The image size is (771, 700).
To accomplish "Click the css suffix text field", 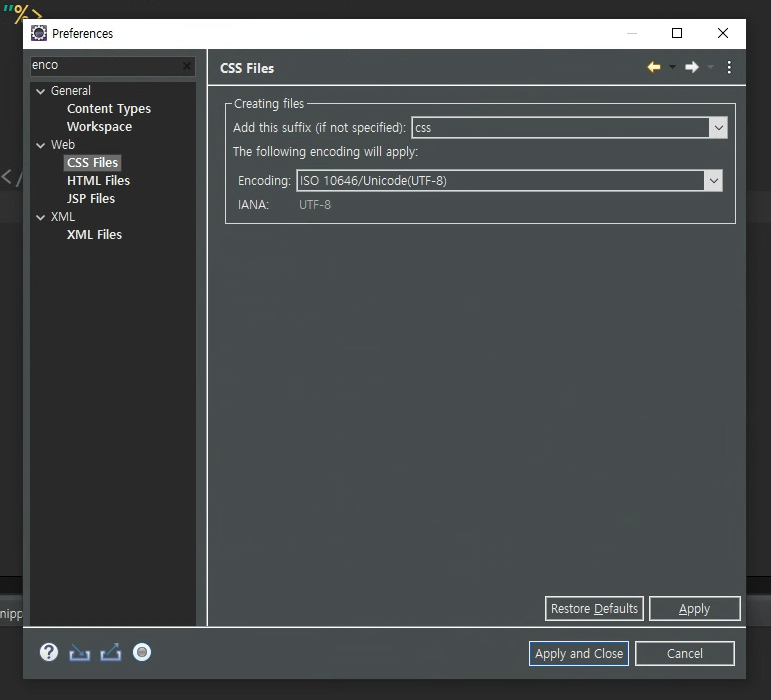I will coord(560,128).
